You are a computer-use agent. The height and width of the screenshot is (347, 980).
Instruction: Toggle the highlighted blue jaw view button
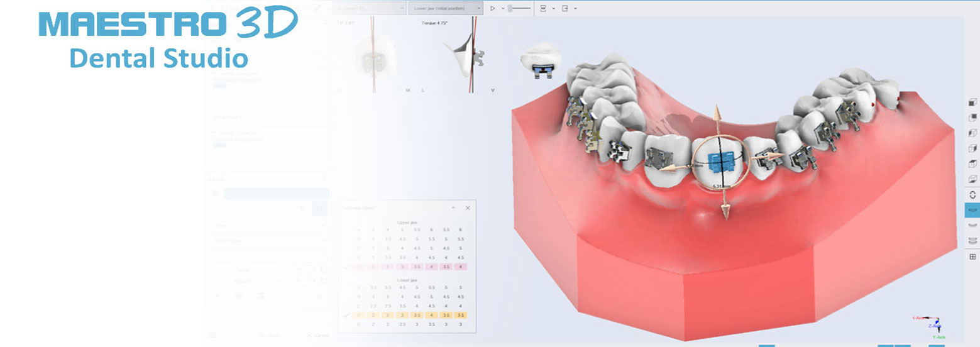[x=972, y=210]
